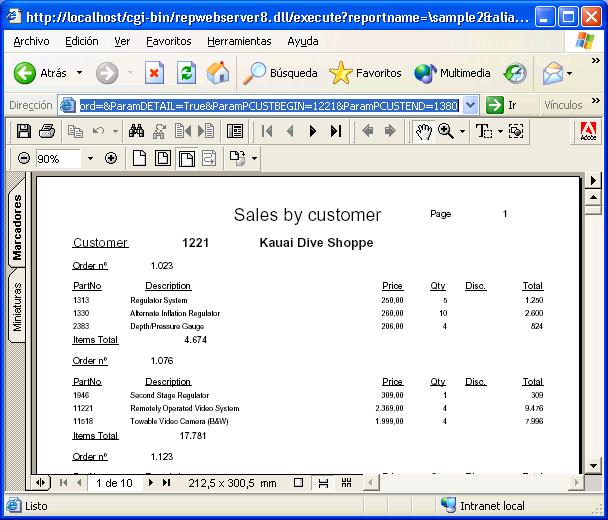This screenshot has width=608, height=520.
Task: Click the Búsqueda button
Action: point(282,73)
